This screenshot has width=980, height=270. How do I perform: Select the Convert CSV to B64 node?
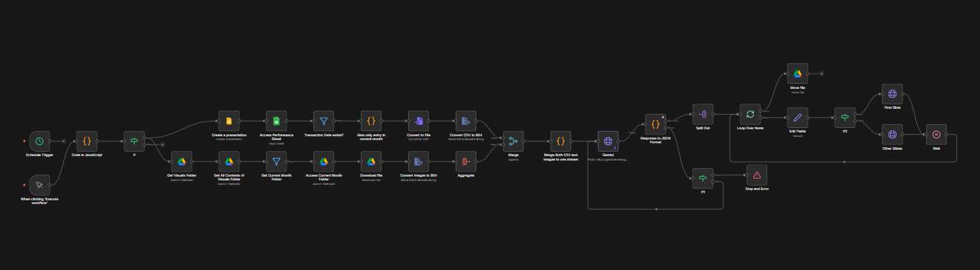pos(466,121)
